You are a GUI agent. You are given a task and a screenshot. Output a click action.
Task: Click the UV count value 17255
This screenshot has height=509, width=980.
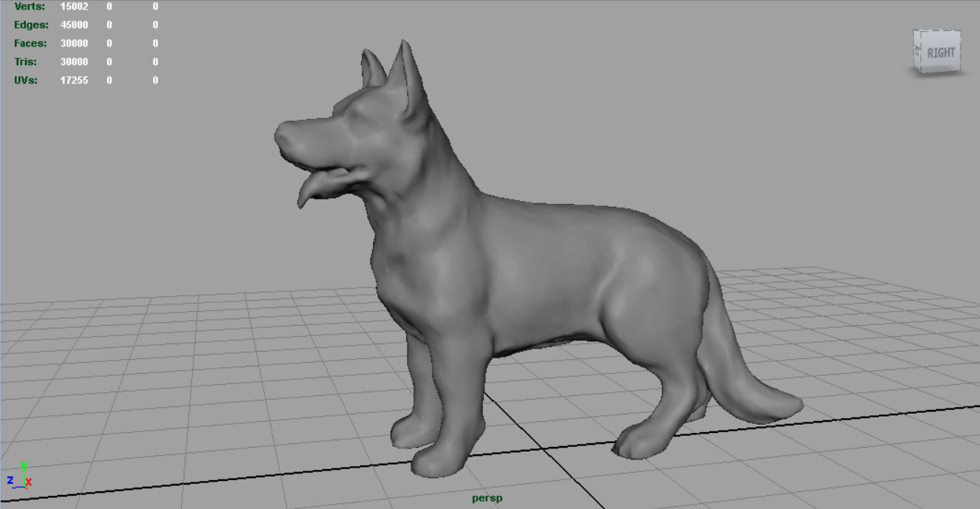74,81
